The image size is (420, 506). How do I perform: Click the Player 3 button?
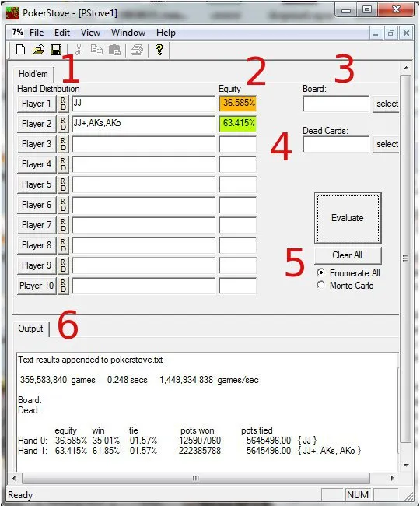coord(37,144)
